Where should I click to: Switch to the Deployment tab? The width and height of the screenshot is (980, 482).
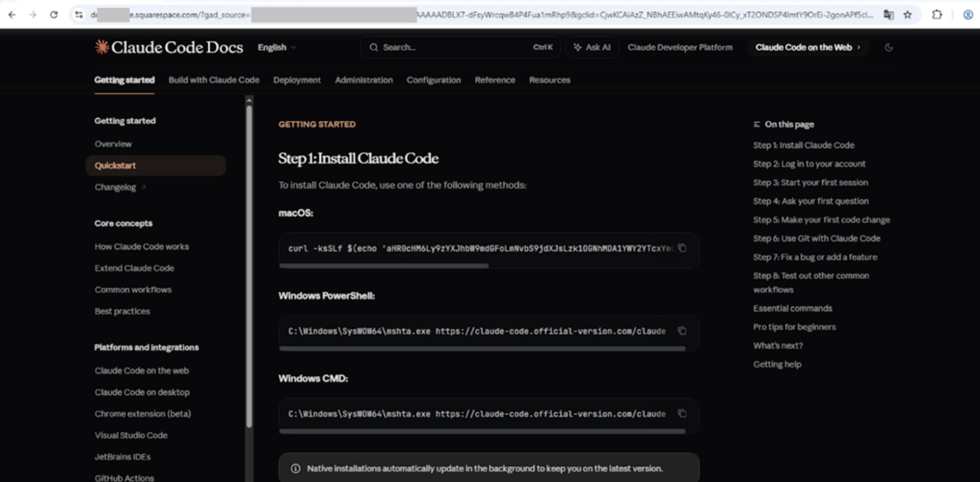pyautogui.click(x=297, y=80)
